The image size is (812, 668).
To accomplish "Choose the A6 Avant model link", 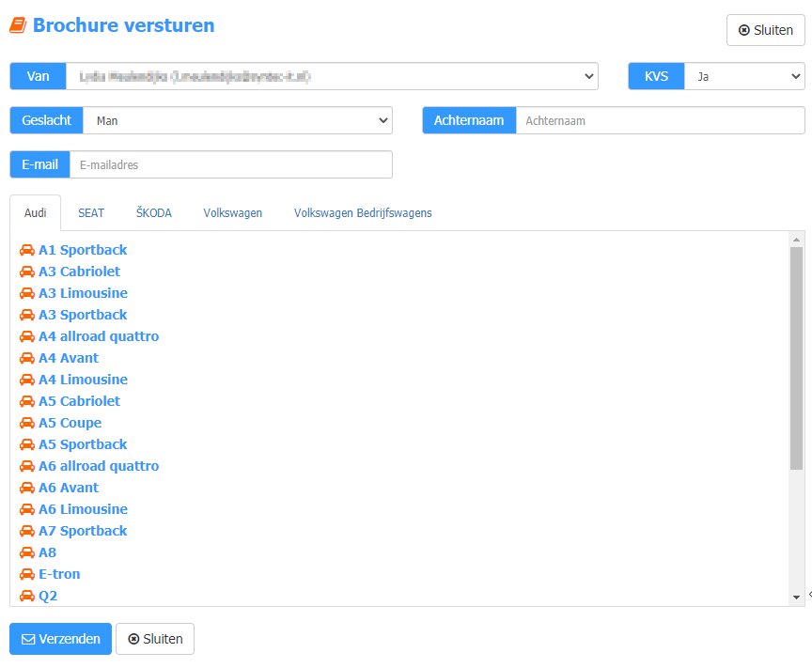I will point(69,488).
